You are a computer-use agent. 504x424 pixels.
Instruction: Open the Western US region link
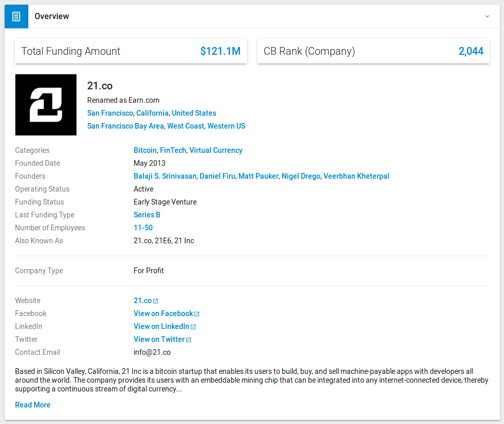coord(226,126)
